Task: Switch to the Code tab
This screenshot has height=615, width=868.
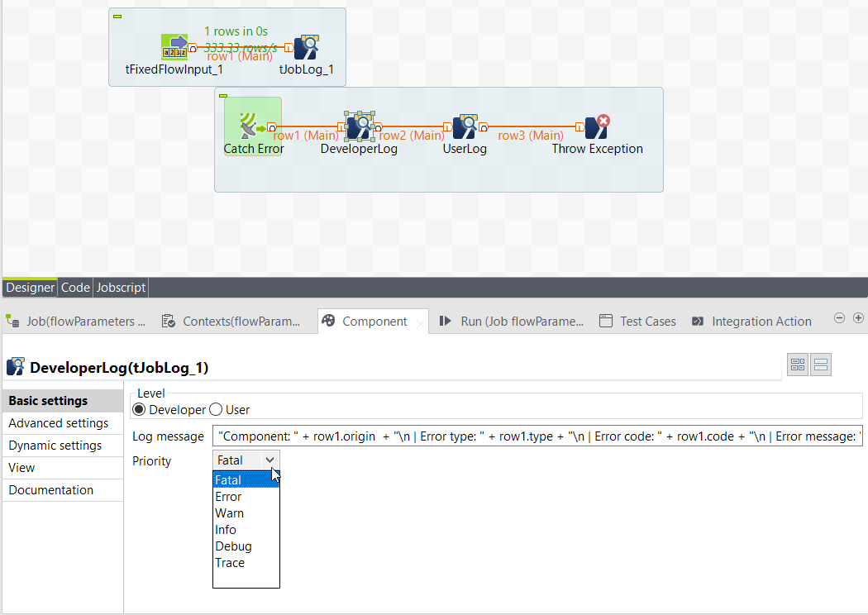Action: pyautogui.click(x=74, y=288)
